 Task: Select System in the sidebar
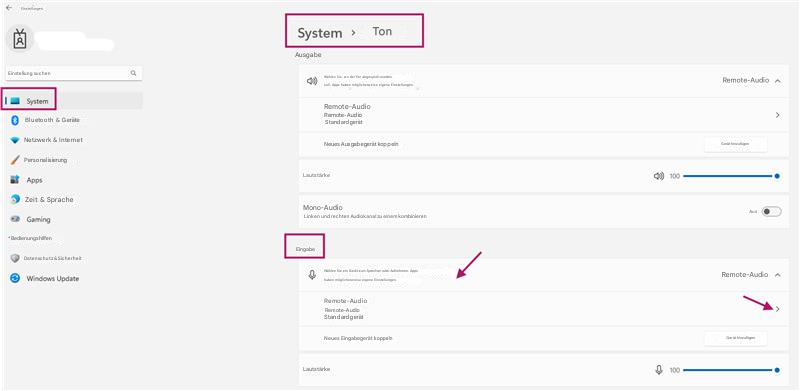tap(74, 101)
